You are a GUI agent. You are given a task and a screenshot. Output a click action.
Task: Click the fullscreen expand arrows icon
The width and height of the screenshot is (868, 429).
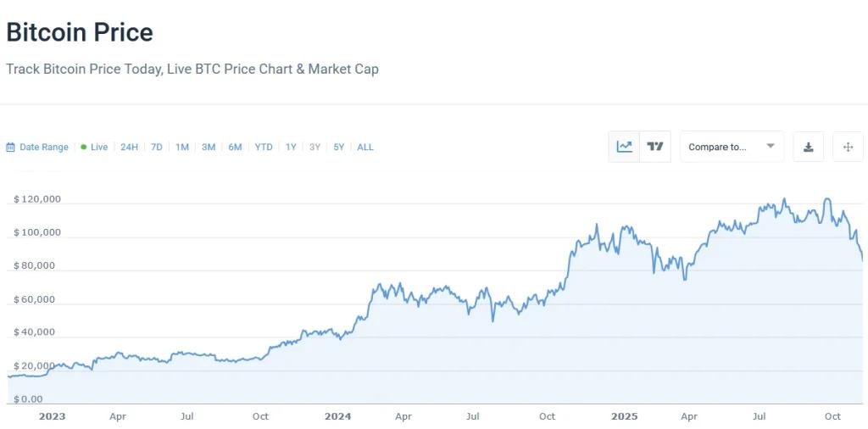848,147
